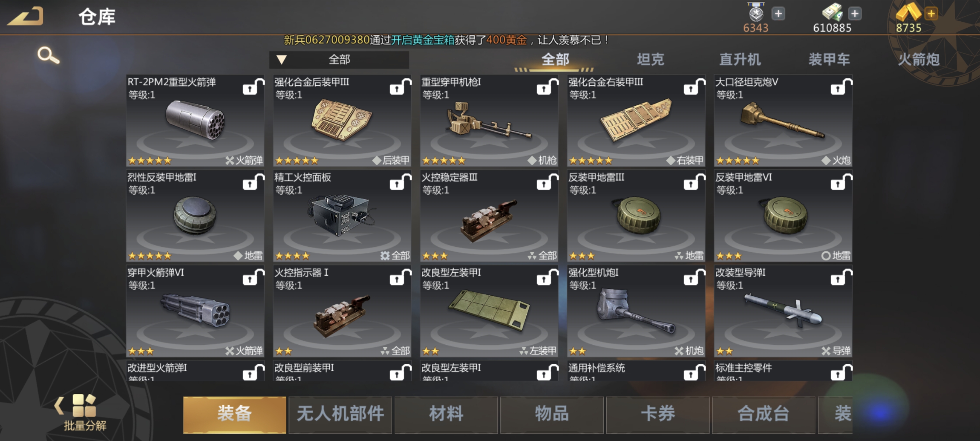Switch to the 直升机 category tab
Screen dimensions: 980x441
tap(740, 59)
